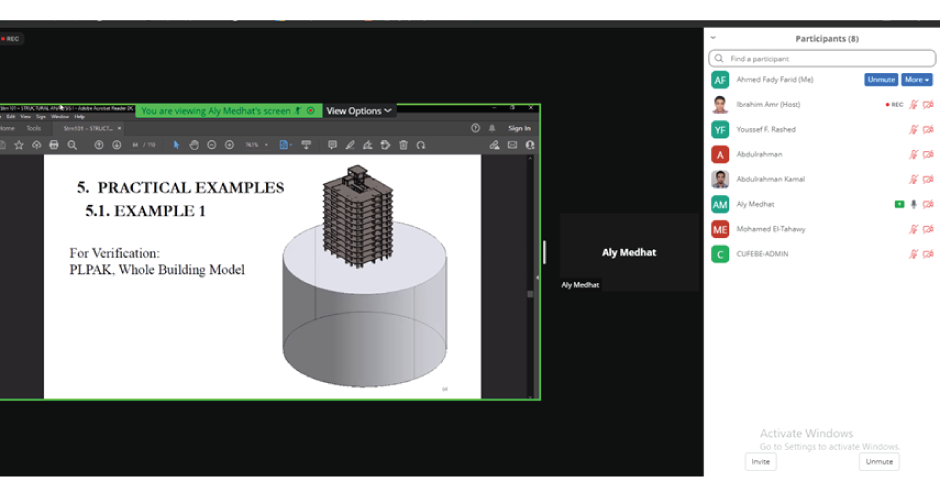The width and height of the screenshot is (940, 500).
Task: Open the Window menu in Acrobat
Action: tap(60, 117)
